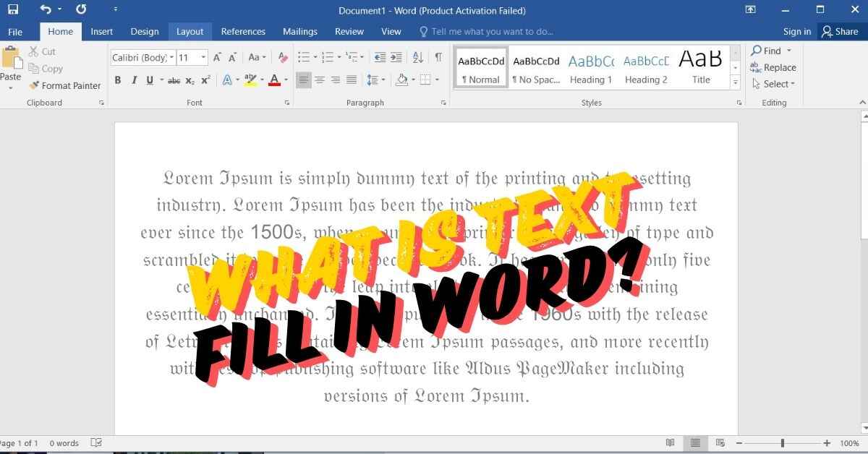Image resolution: width=868 pixels, height=454 pixels.
Task: Click the Sign in link
Action: (x=796, y=31)
